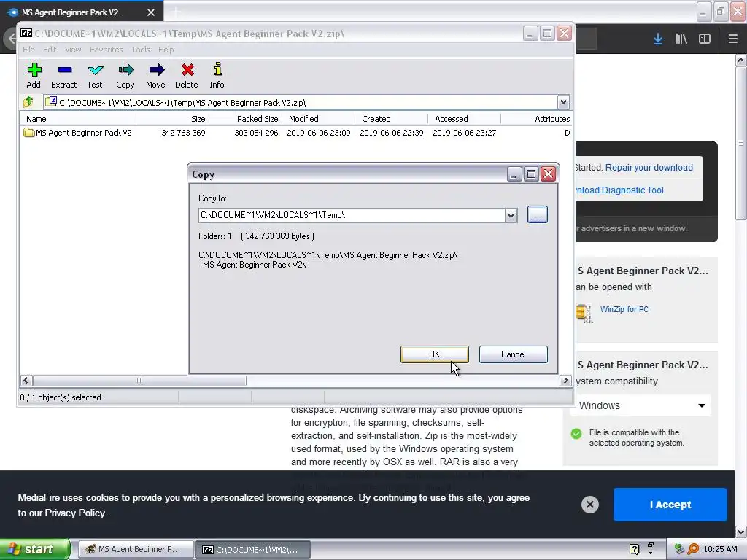Click the browser page scrollbar up arrow
This screenshot has width=747, height=560.
tap(741, 60)
